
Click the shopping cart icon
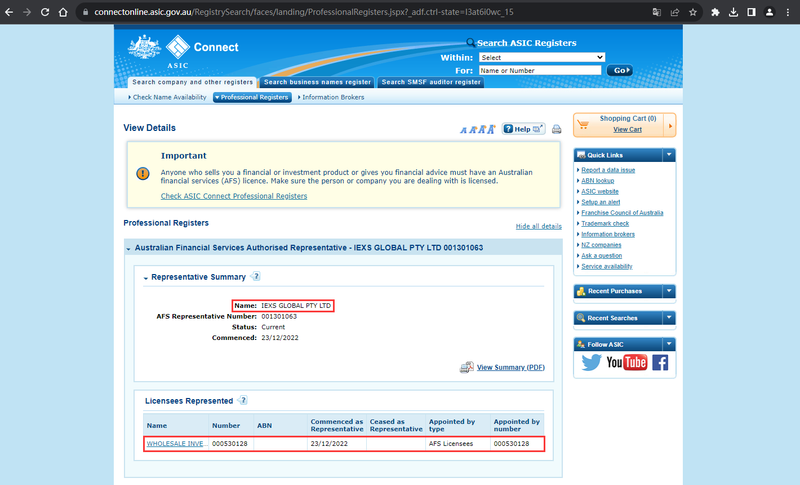(x=584, y=124)
